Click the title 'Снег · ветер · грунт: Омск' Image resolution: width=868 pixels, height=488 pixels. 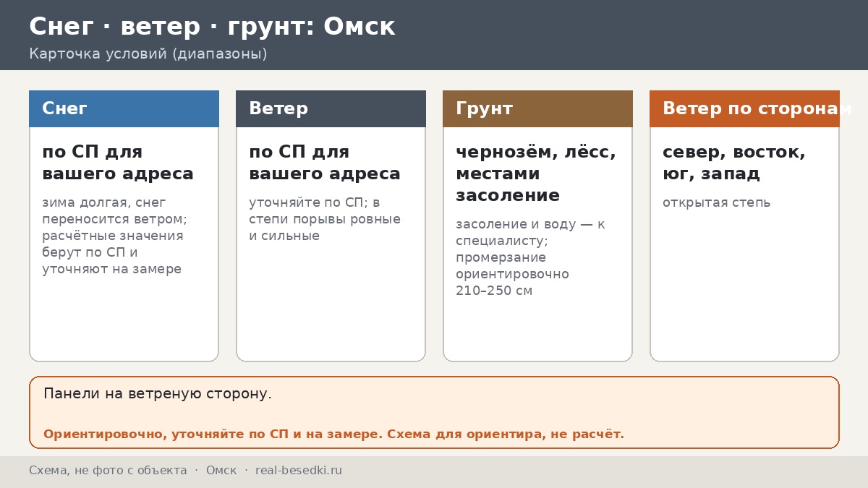click(212, 27)
